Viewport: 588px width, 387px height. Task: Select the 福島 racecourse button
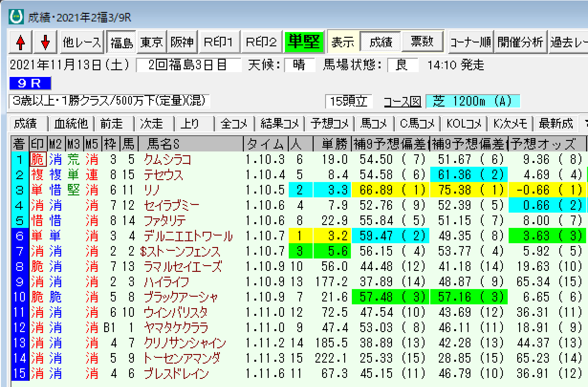pyautogui.click(x=121, y=43)
